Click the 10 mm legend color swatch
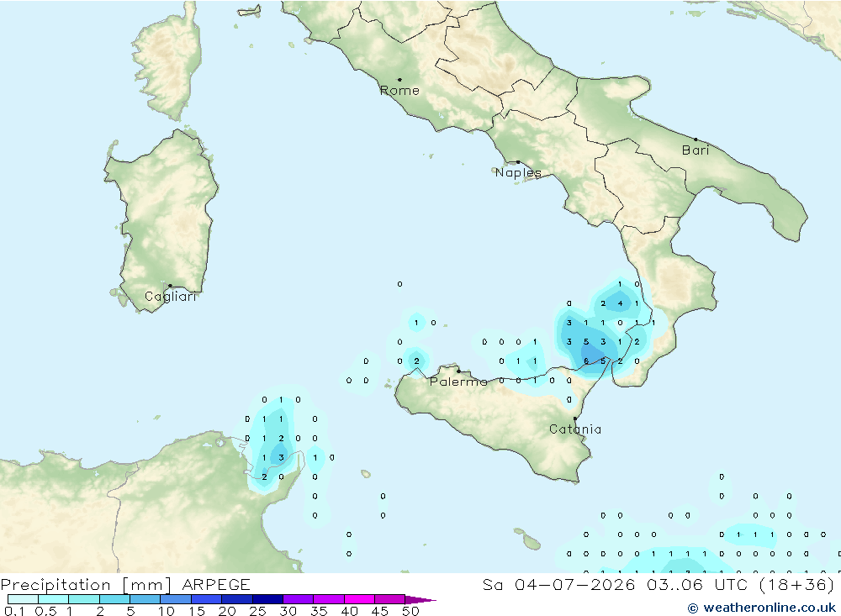The width and height of the screenshot is (841, 616). pyautogui.click(x=176, y=599)
